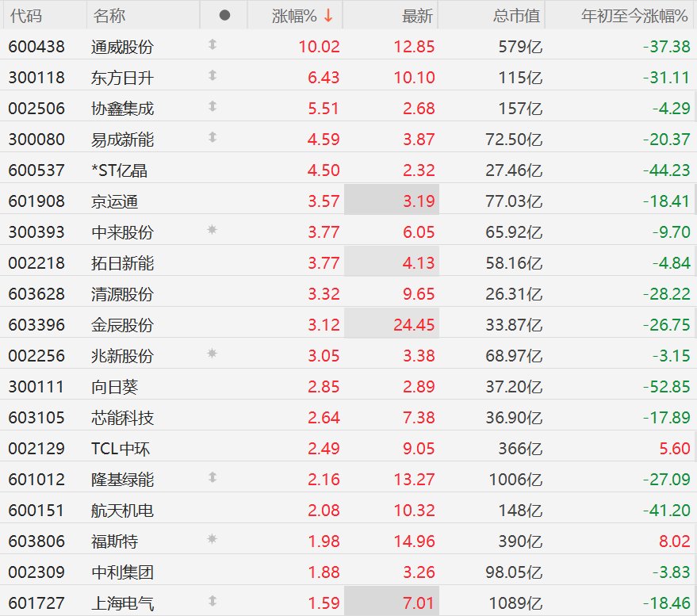The image size is (697, 616).
Task: Select stock name 兆新股份
Action: (x=122, y=355)
